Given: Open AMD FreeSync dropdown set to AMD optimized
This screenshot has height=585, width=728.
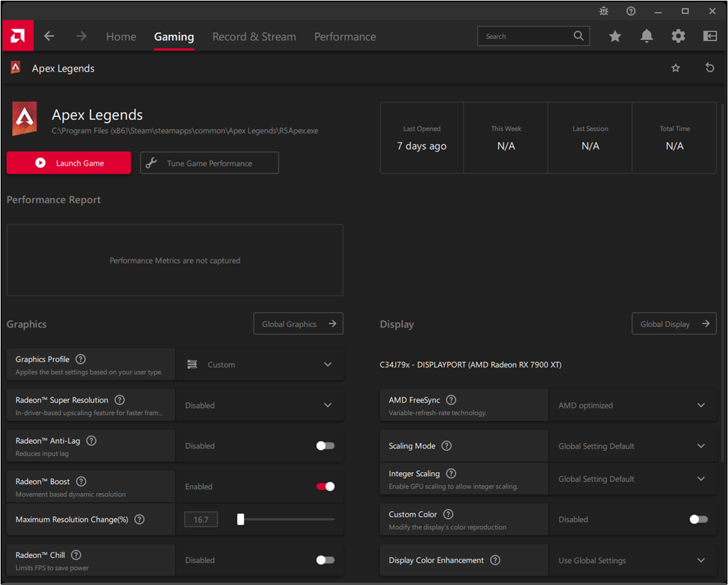Looking at the screenshot, I should (x=632, y=405).
